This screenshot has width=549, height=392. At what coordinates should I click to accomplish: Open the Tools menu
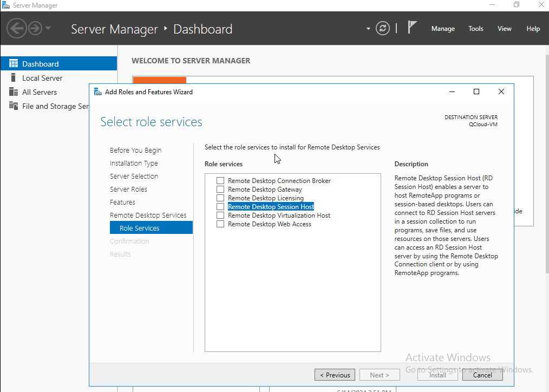(x=476, y=29)
